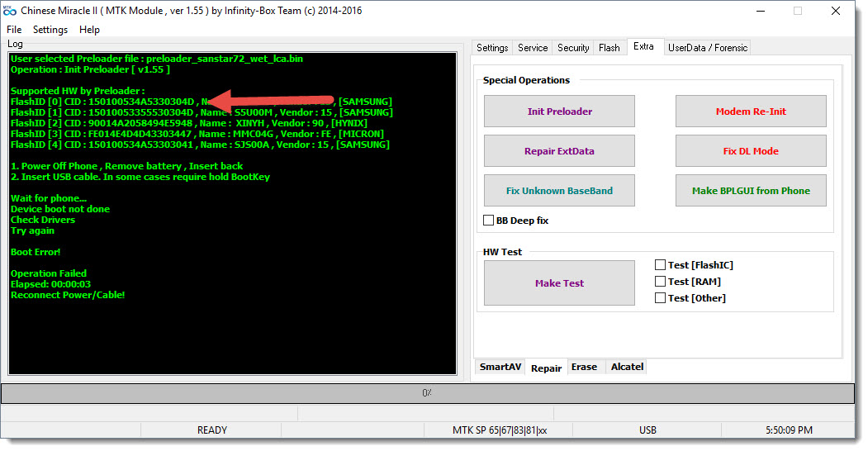Click the 'Device boot not done' log line
The image size is (868, 451).
coord(60,209)
